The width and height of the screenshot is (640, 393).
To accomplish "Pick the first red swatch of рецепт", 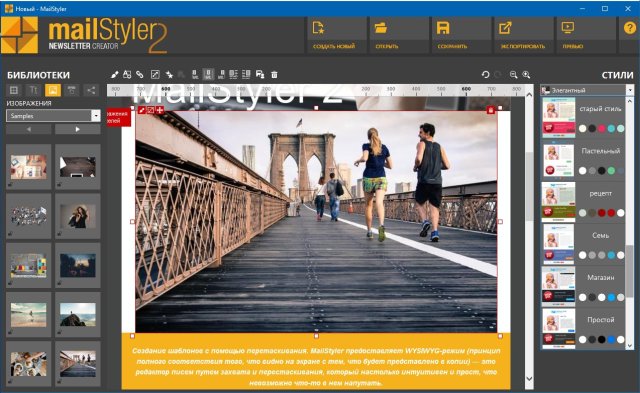I will click(x=602, y=213).
